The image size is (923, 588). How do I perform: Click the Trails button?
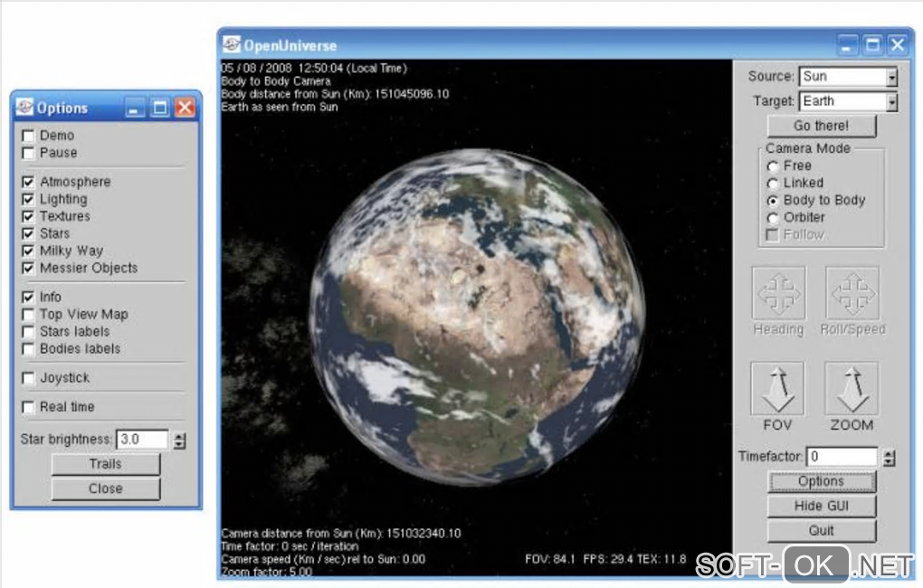[x=105, y=464]
